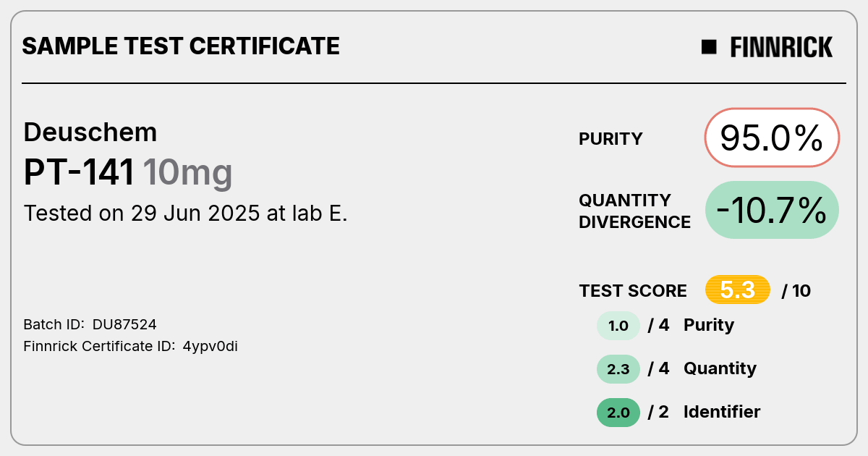This screenshot has height=456, width=868.
Task: Click the 1.0 purity score pill
Action: point(618,326)
